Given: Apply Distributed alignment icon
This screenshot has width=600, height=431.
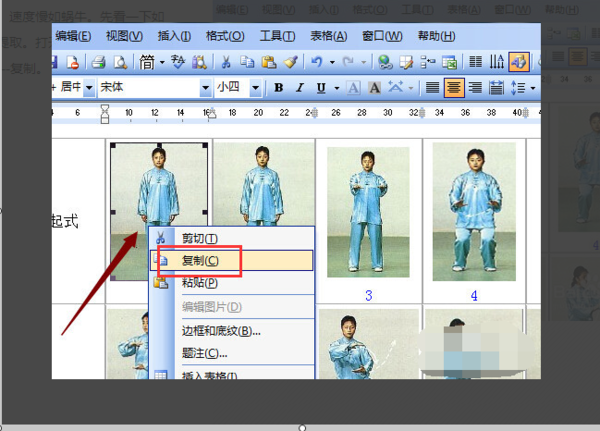Looking at the screenshot, I should 496,88.
